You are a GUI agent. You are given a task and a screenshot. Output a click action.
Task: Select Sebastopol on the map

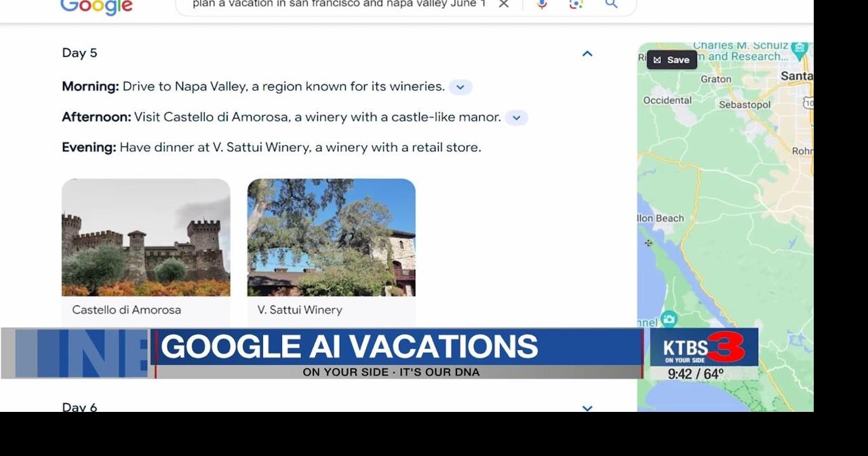point(744,106)
